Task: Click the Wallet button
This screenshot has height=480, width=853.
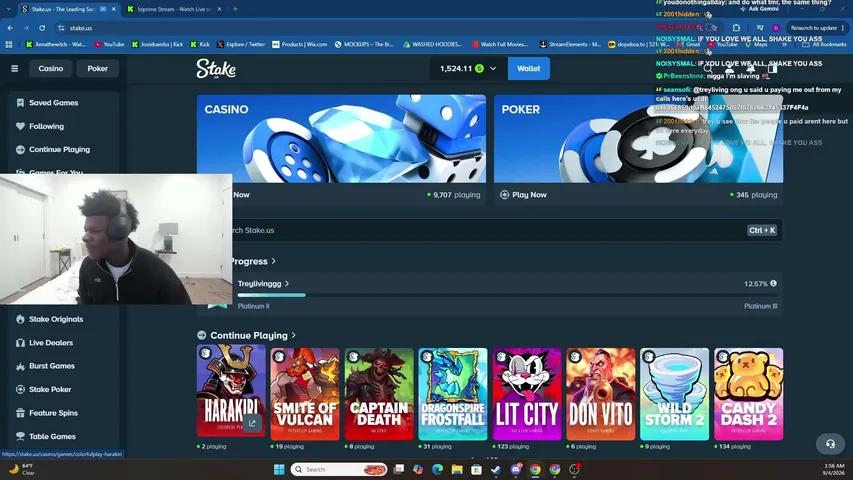Action: [x=528, y=69]
